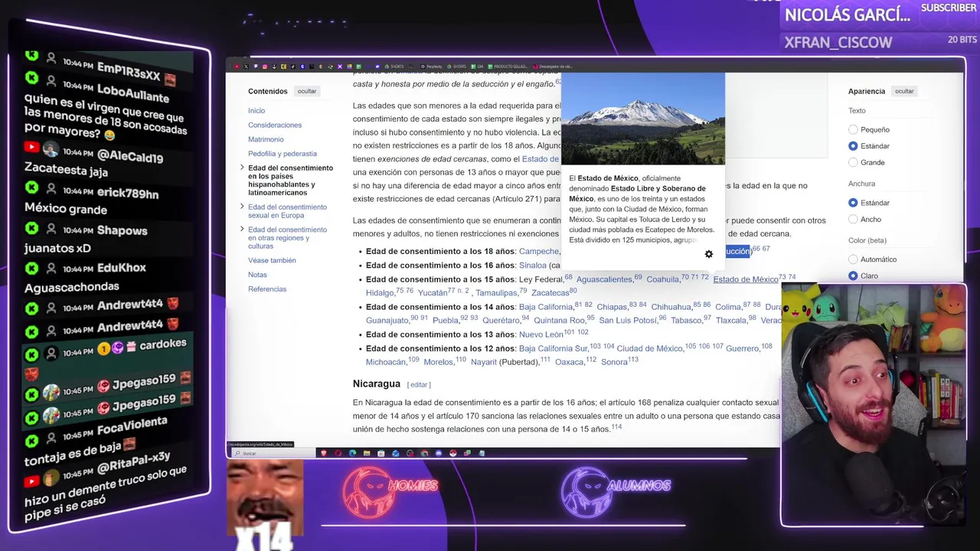This screenshot has width=980, height=551.
Task: Click editar next to the Nicaragua heading
Action: coord(419,384)
